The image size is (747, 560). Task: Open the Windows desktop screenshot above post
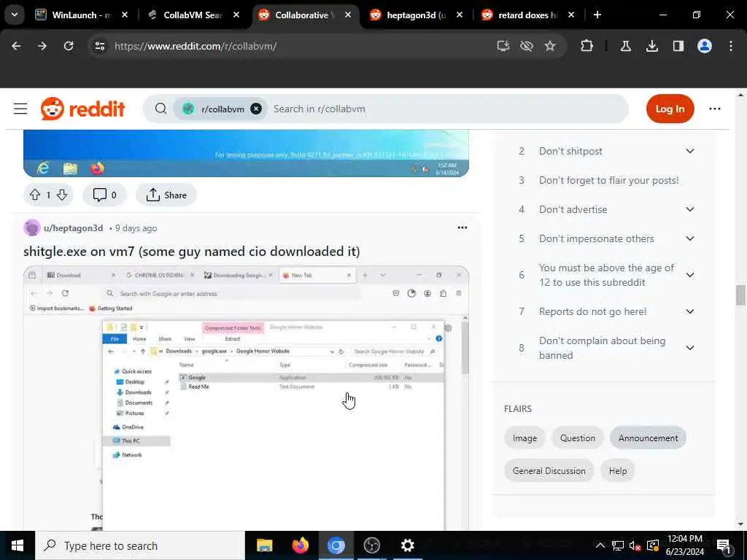pos(246,153)
